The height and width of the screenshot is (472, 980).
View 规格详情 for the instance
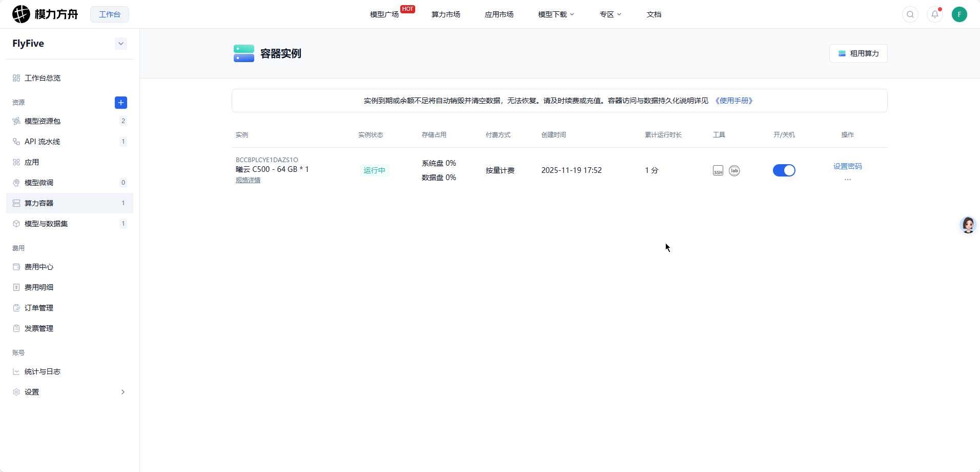[x=248, y=180]
